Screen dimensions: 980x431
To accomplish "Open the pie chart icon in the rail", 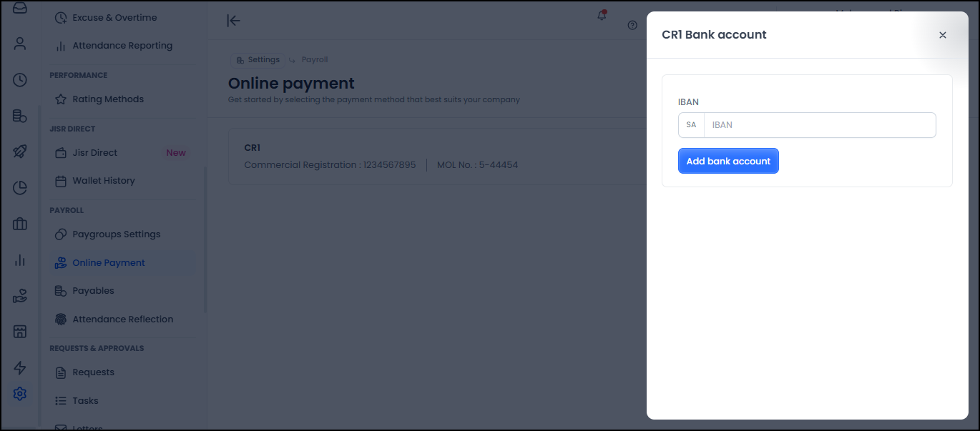I will [20, 188].
